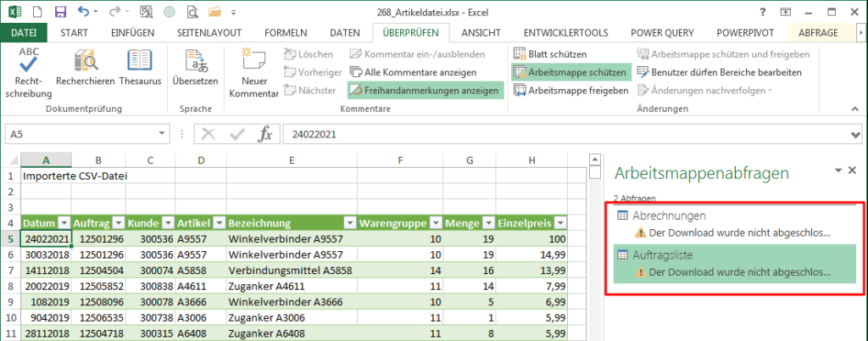Switch to the DATEN tab
868x341 pixels.
pyautogui.click(x=345, y=33)
